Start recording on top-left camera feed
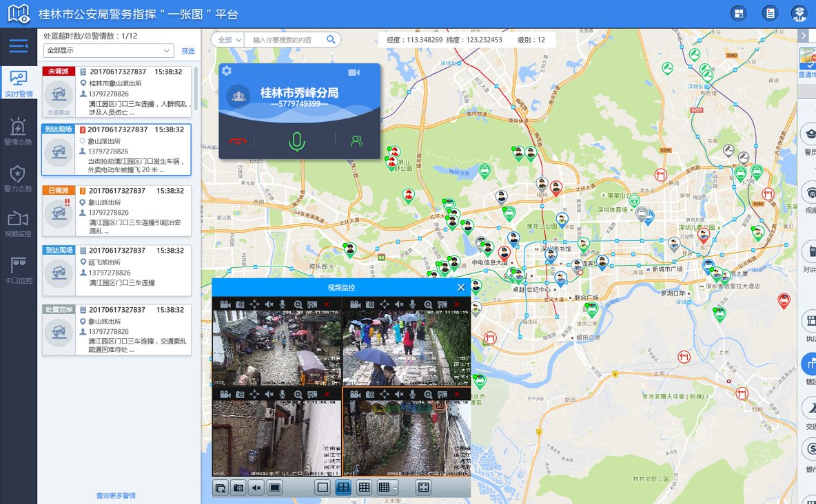This screenshot has height=504, width=816. pos(225,304)
